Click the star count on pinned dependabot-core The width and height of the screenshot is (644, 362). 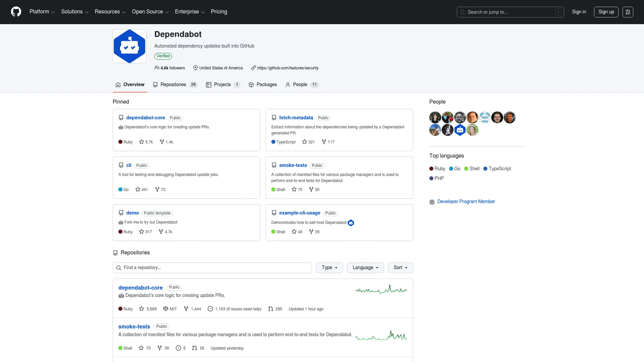point(146,142)
